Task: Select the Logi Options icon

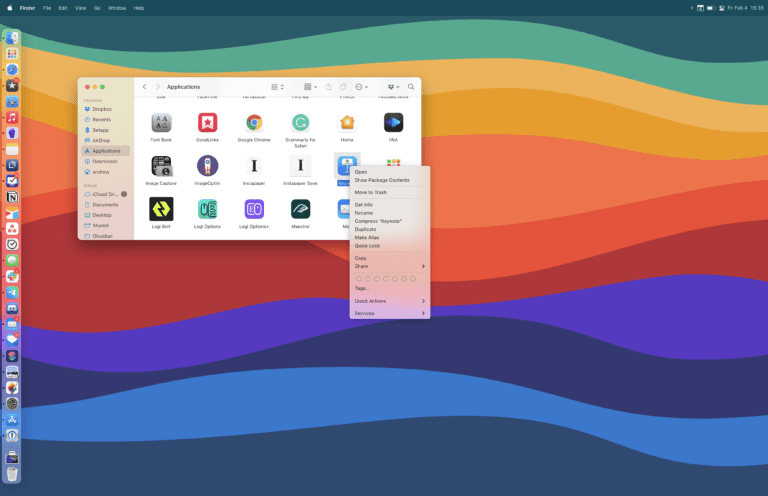Action: point(207,209)
